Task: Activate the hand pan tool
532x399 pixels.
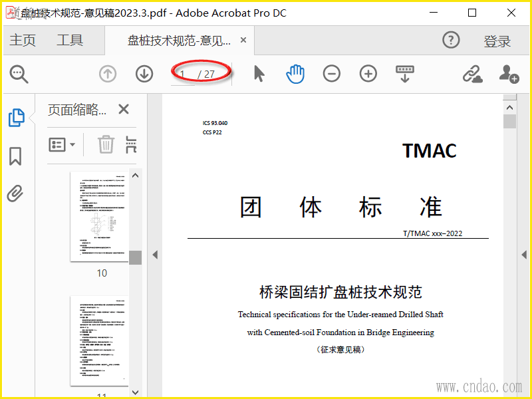Action: [x=295, y=74]
